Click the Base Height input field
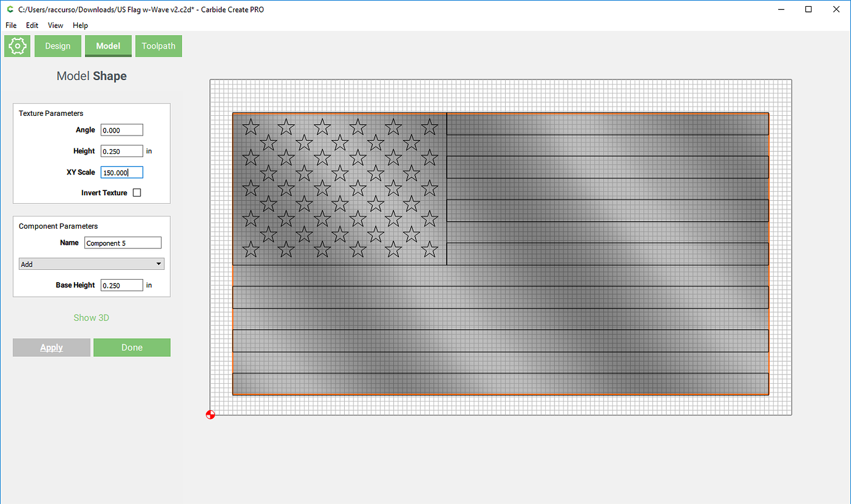The width and height of the screenshot is (851, 504). 122,285
